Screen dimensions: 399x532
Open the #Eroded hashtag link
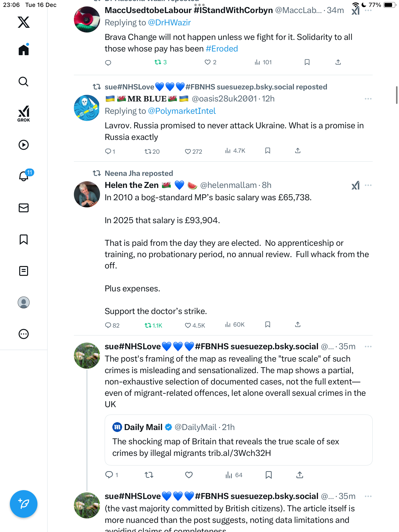click(222, 49)
